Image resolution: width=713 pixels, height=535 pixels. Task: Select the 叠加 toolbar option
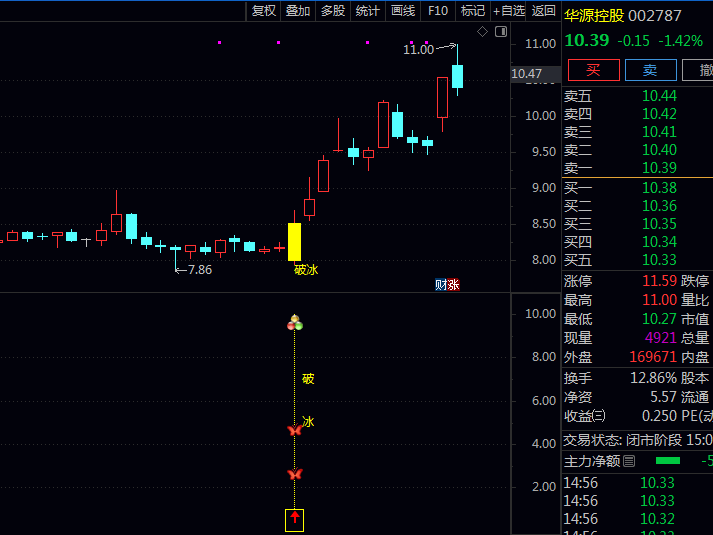(x=298, y=10)
